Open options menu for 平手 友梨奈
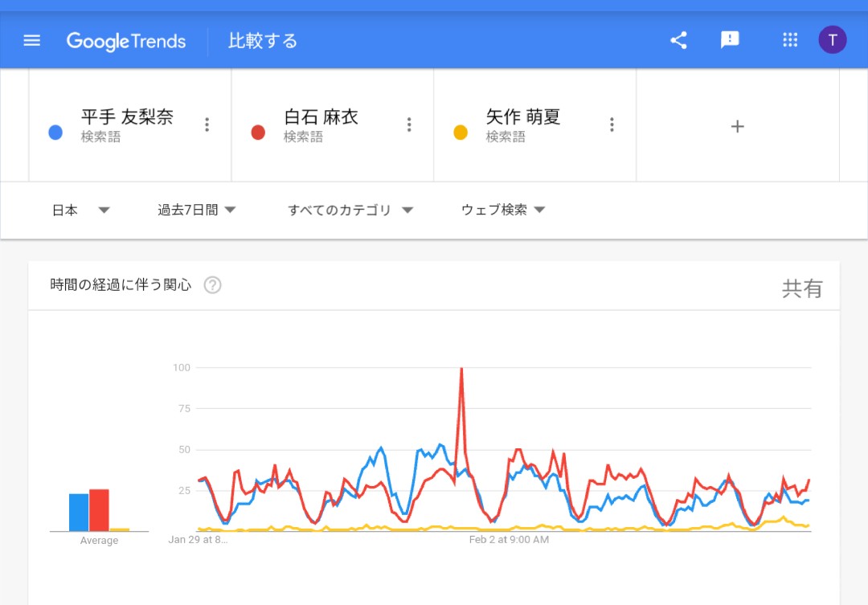 tap(207, 125)
